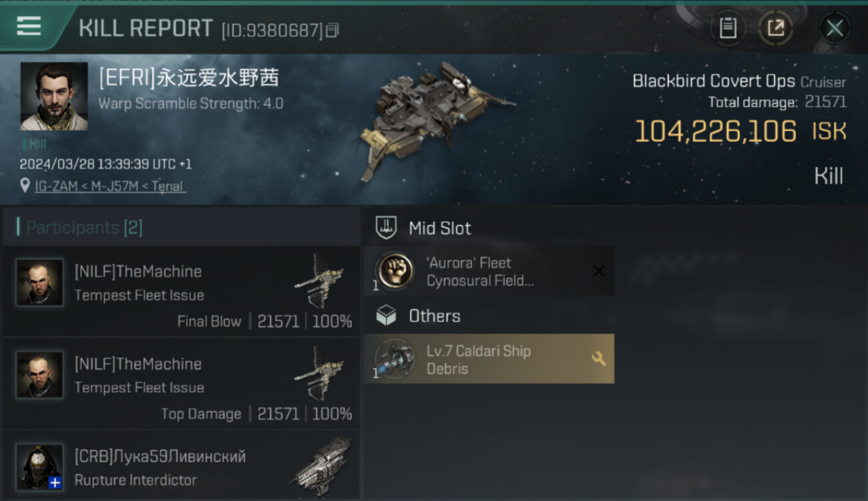Open TheMachine Top Damage portrait
This screenshot has width=868, height=501.
[40, 375]
